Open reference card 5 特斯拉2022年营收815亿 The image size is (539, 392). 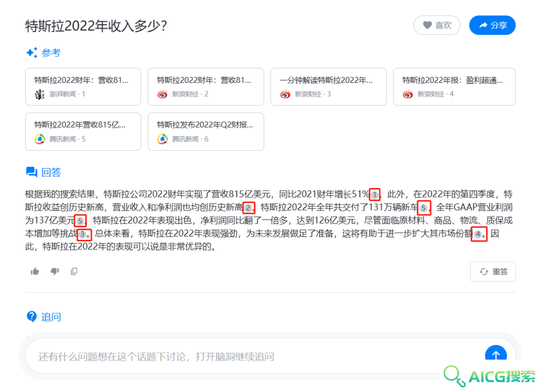coord(83,132)
